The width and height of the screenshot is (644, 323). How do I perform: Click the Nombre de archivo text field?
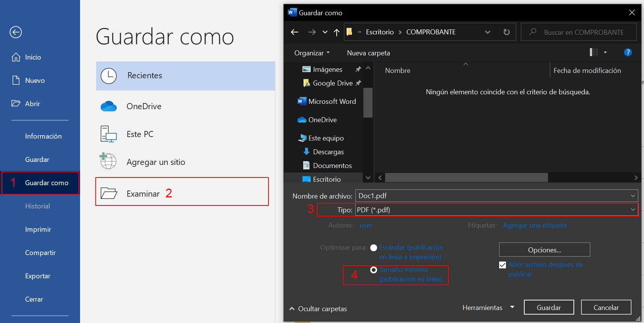pyautogui.click(x=492, y=196)
